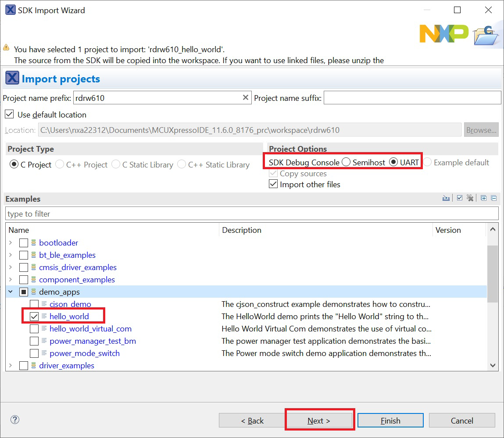This screenshot has height=438, width=504.
Task: Click the import-from-file icon in Examples toolbar
Action: tap(446, 198)
